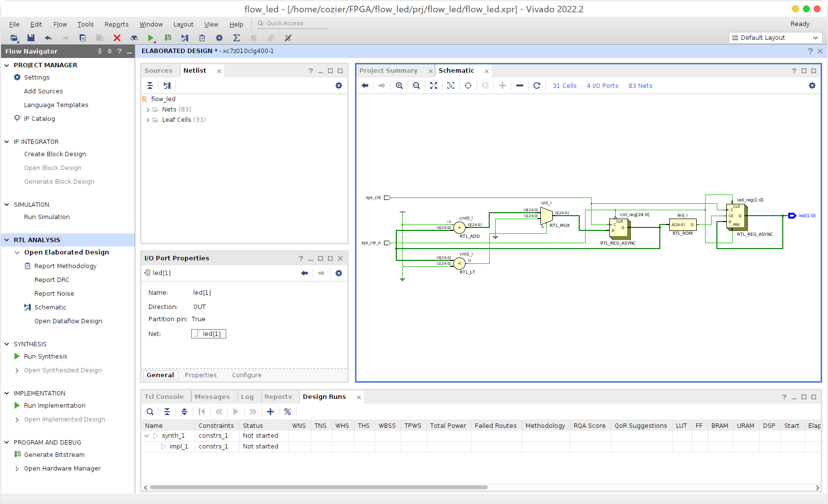The image size is (828, 504).
Task: Click the green Run button in main toolbar
Action: tap(150, 38)
